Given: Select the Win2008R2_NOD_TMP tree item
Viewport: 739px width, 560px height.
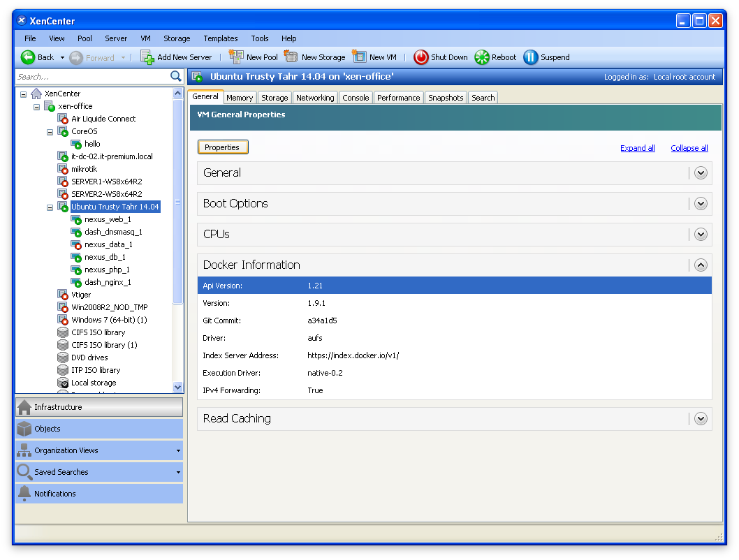Looking at the screenshot, I should click(110, 307).
